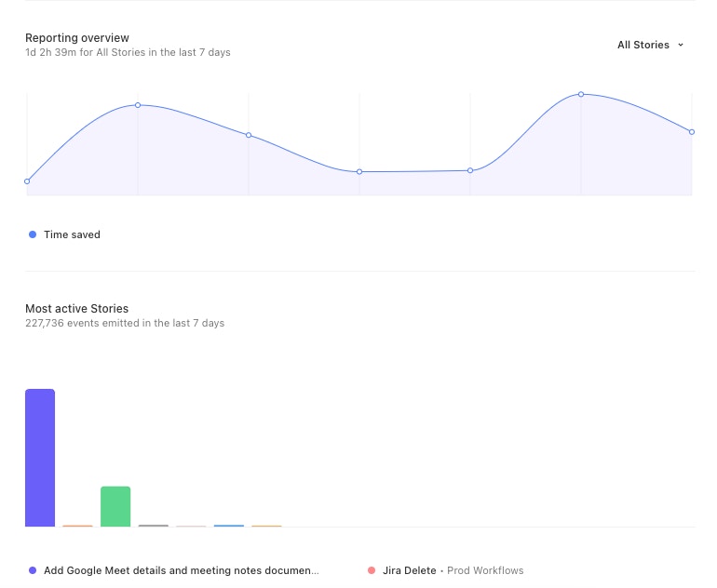Screen dimensions: 717x588
Task: Click the small blue bar in the stories chart
Action: tap(229, 526)
